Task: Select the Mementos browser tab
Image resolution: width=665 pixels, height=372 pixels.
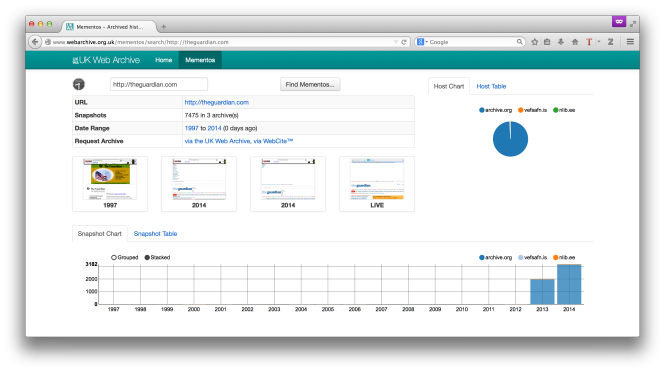Action: (x=109, y=27)
